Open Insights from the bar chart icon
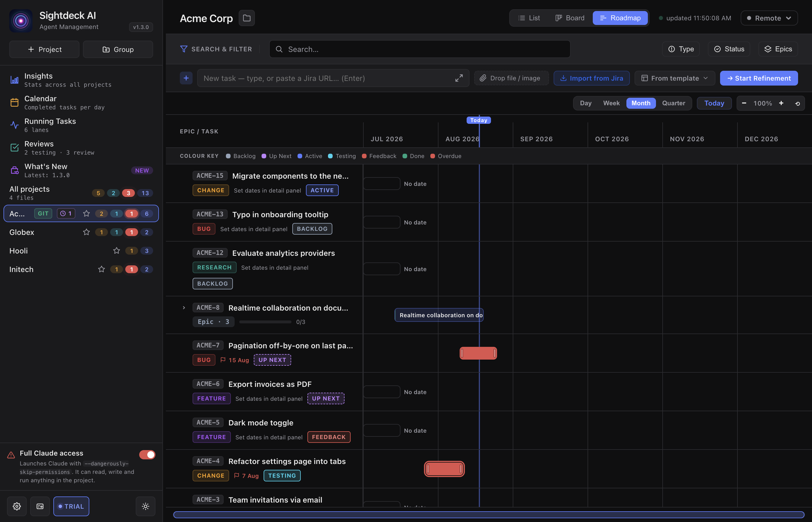This screenshot has width=812, height=522. click(x=14, y=80)
